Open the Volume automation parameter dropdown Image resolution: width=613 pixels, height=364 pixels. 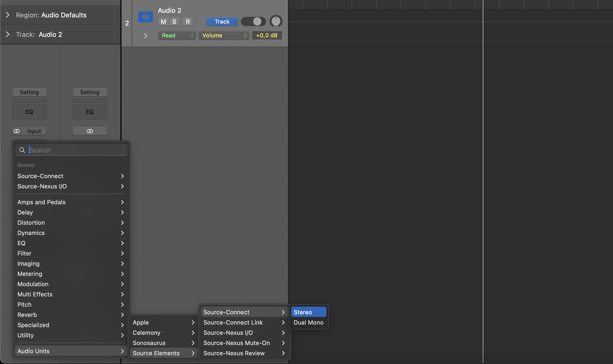pos(223,35)
